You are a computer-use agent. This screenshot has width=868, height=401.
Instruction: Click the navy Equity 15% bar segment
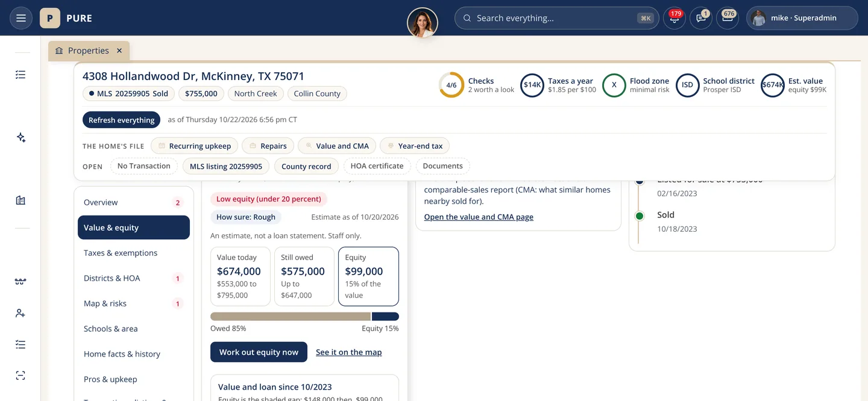click(x=385, y=317)
